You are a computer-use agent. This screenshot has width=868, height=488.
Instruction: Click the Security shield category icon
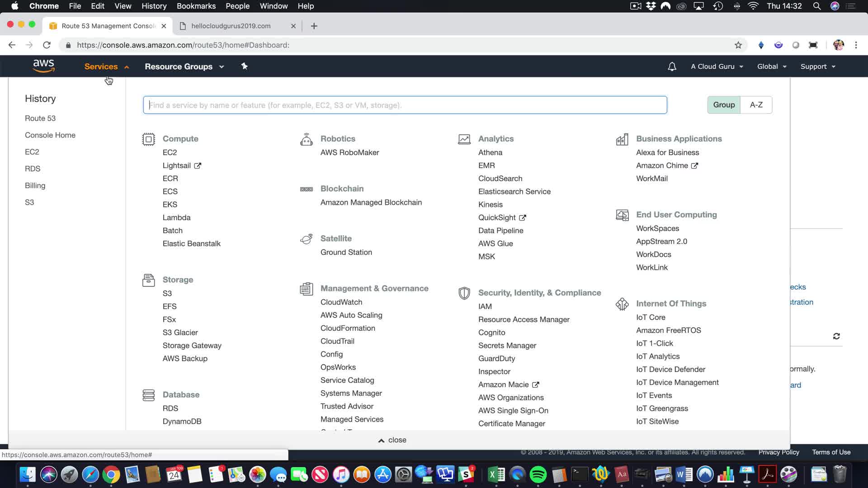click(x=464, y=293)
